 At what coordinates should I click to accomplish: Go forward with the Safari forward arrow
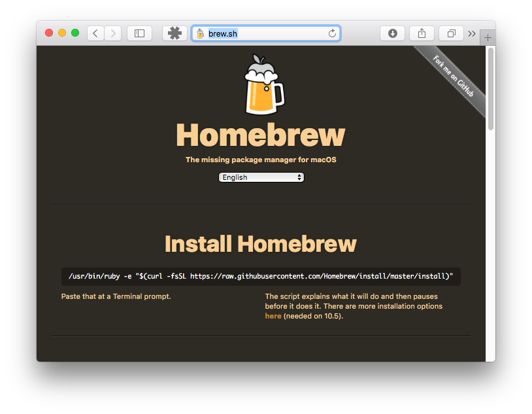[113, 33]
